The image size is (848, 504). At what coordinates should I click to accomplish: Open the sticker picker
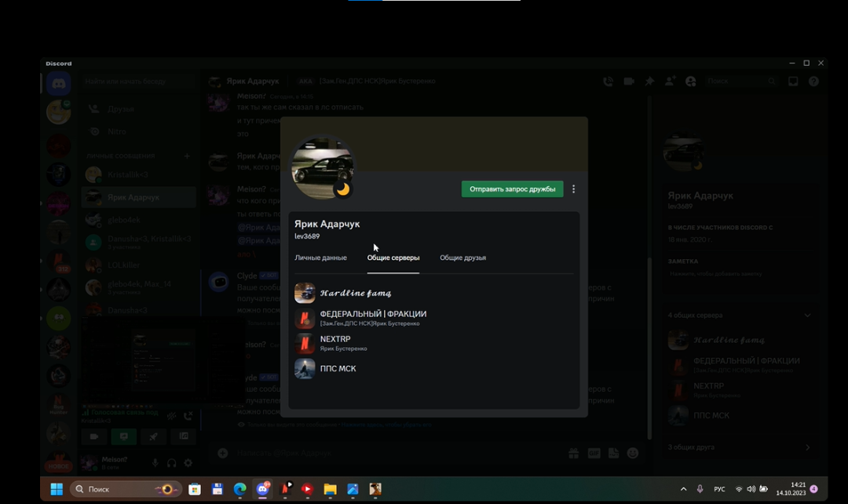[613, 453]
